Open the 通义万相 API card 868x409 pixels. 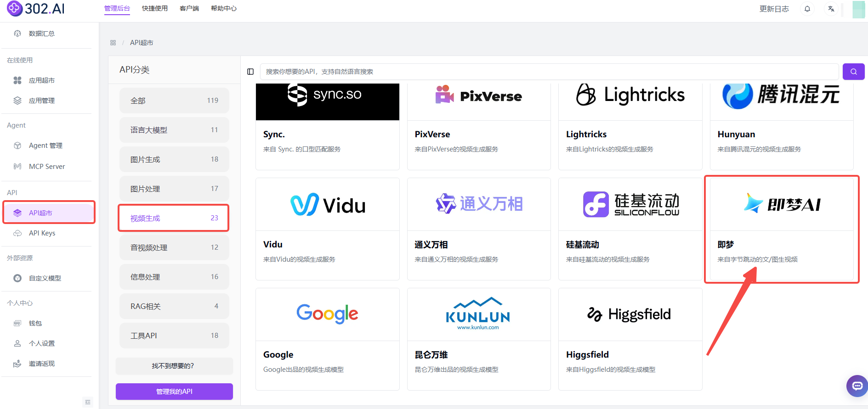tap(479, 229)
